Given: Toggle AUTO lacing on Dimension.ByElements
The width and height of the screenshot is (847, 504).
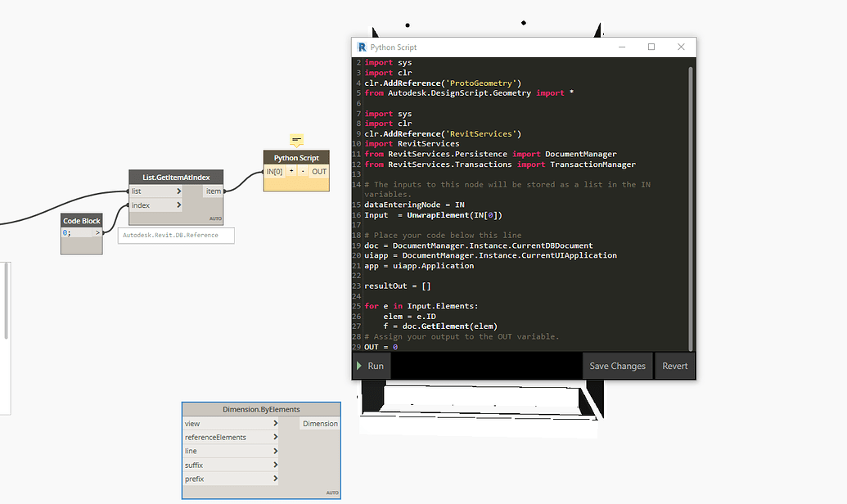Looking at the screenshot, I should pos(332,492).
